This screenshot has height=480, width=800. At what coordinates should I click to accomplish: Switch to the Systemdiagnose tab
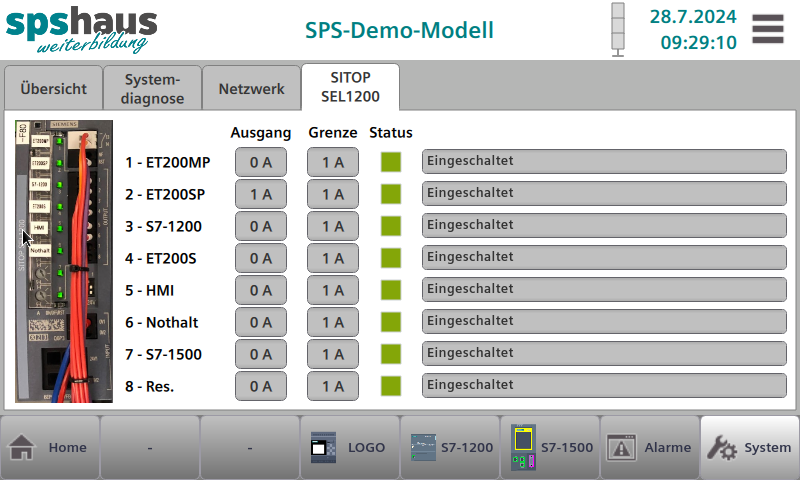pyautogui.click(x=152, y=88)
